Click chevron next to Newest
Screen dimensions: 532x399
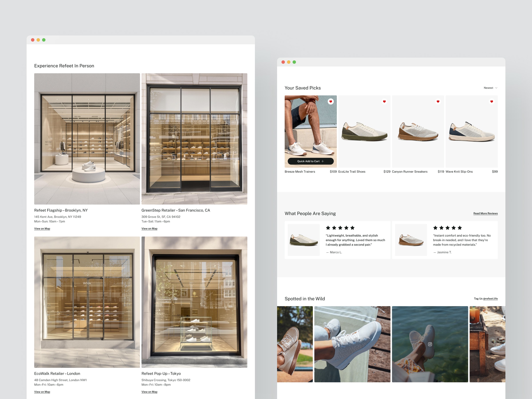pyautogui.click(x=496, y=88)
